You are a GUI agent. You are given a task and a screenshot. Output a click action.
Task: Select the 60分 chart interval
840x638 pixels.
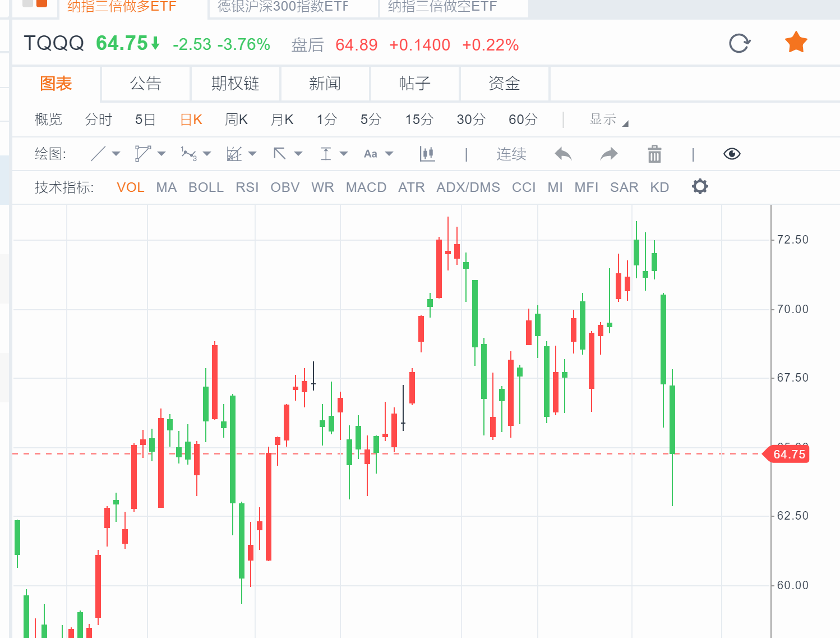point(523,120)
